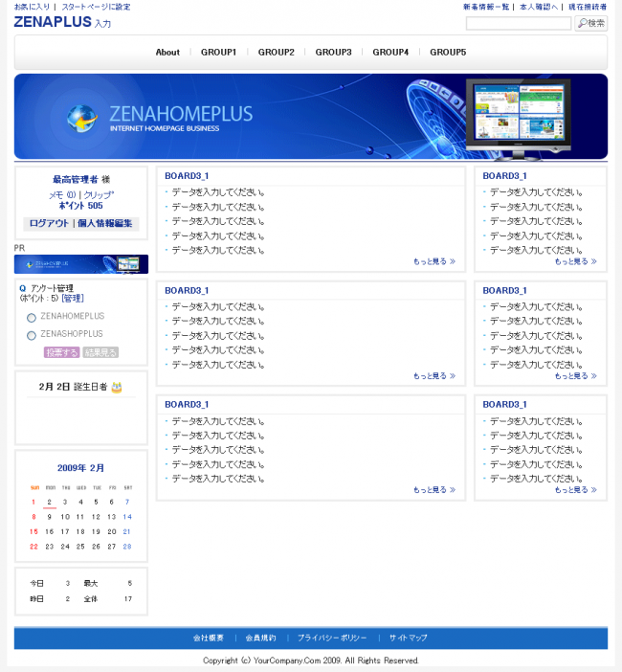
Task: Open the プライバシーポリシー footer link
Action: (331, 638)
